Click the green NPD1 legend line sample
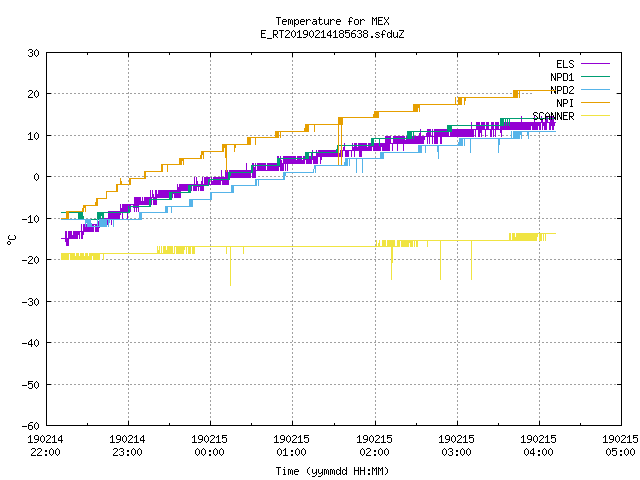The image size is (640, 480). click(595, 76)
